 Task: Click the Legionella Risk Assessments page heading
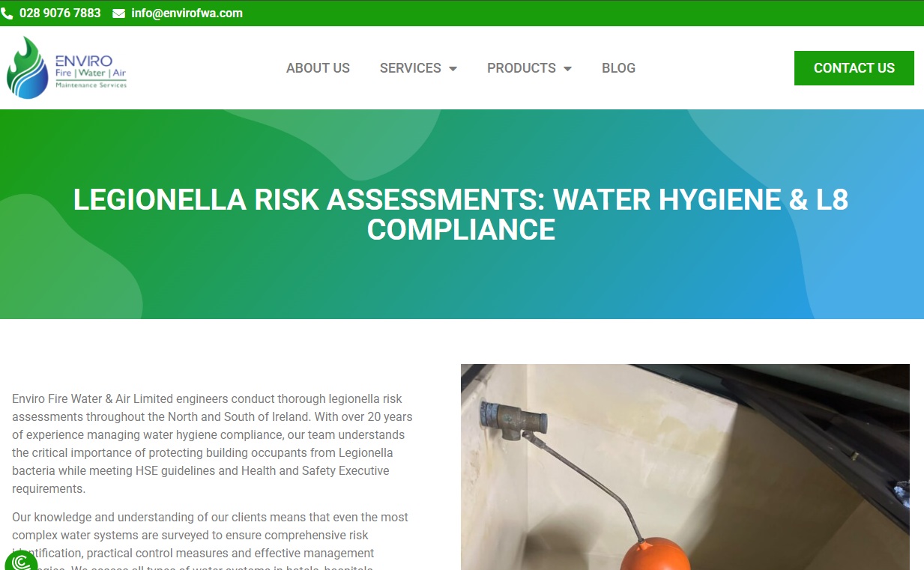pos(461,214)
